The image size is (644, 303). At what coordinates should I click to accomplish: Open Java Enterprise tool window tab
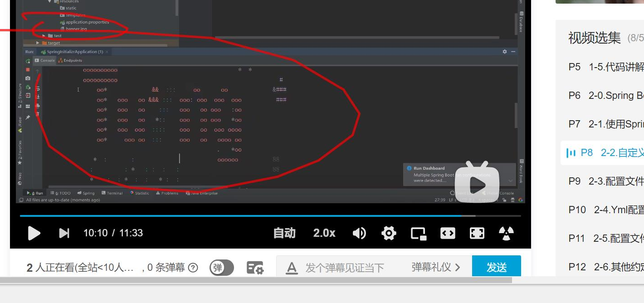[x=202, y=193]
